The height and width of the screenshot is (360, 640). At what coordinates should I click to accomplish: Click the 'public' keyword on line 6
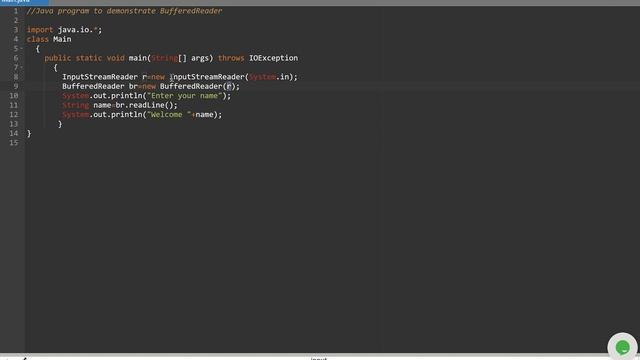coord(58,58)
